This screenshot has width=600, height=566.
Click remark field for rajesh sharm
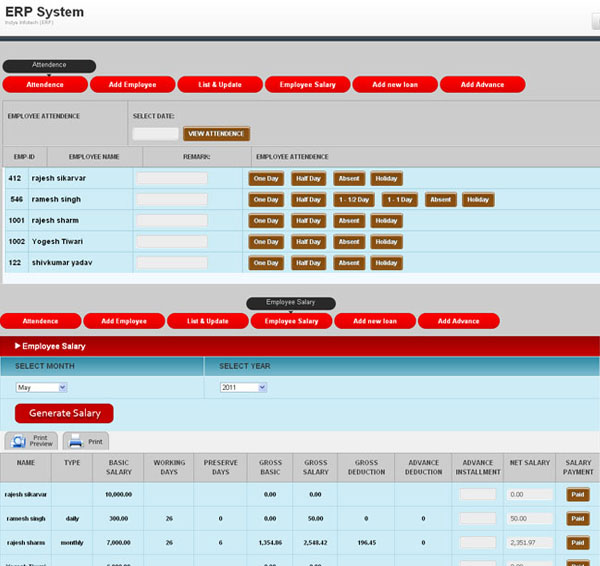point(172,220)
